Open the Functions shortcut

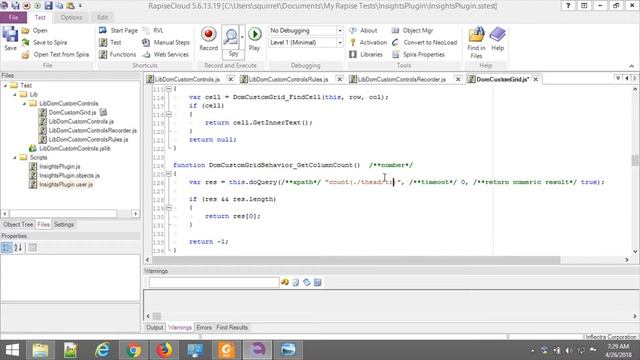click(118, 54)
